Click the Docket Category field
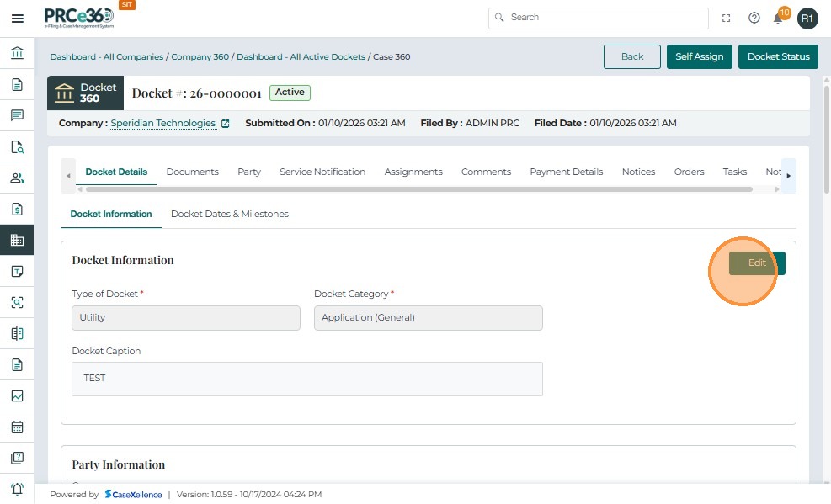Image resolution: width=831 pixels, height=504 pixels. [x=429, y=318]
